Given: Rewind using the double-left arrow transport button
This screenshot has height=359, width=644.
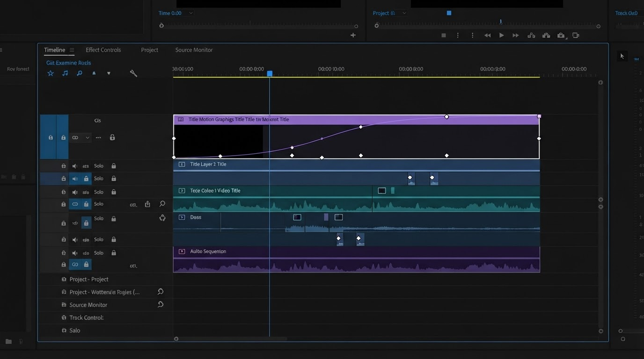Looking at the screenshot, I should pos(487,36).
